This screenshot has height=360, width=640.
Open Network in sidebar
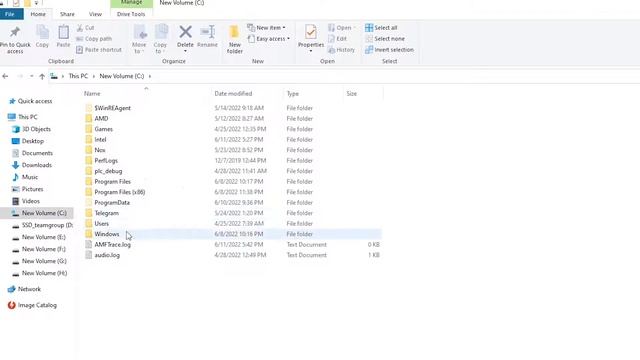[x=24, y=289]
